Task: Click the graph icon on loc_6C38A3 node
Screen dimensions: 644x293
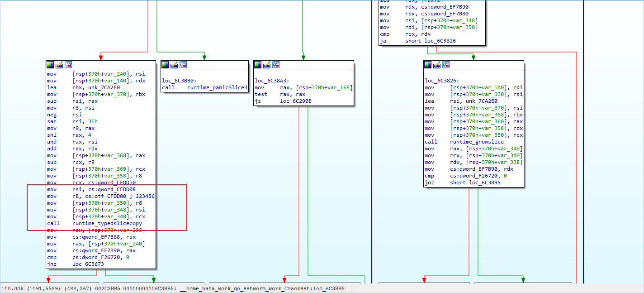Action: pyautogui.click(x=276, y=65)
